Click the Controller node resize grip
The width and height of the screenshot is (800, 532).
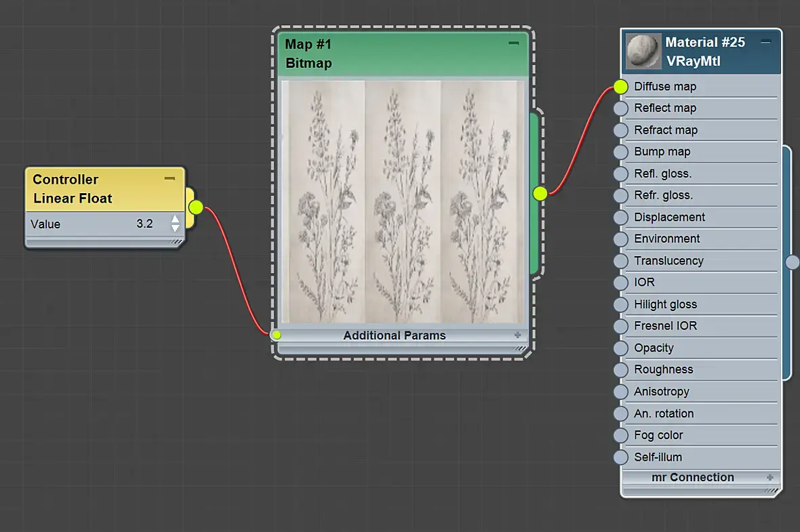176,242
